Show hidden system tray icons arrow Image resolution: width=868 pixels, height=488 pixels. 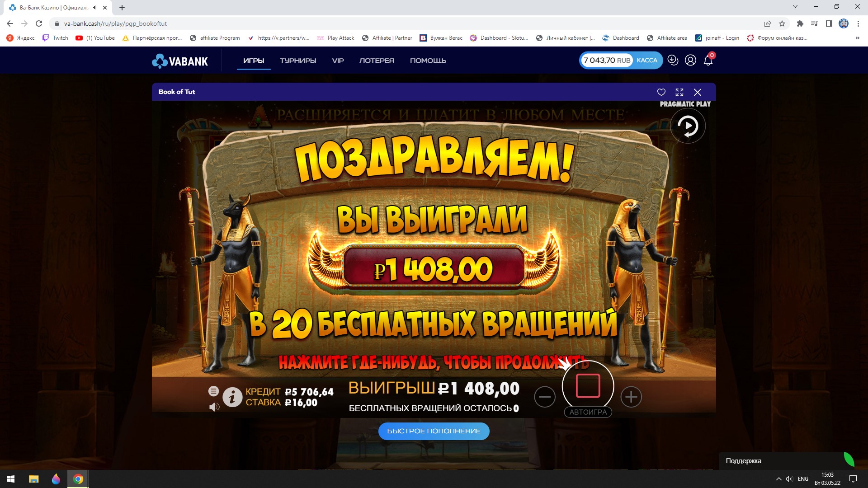click(778, 479)
